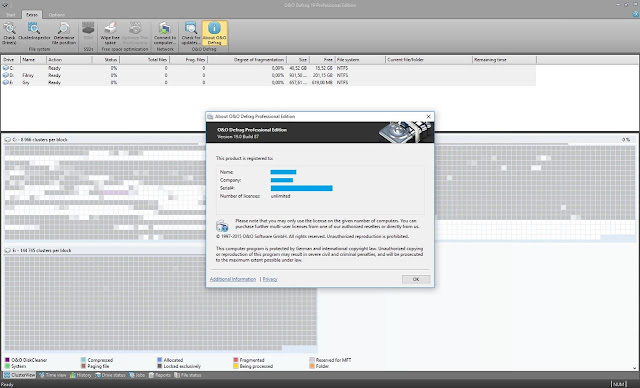
Task: Sort by the Free column header
Action: click(322, 60)
